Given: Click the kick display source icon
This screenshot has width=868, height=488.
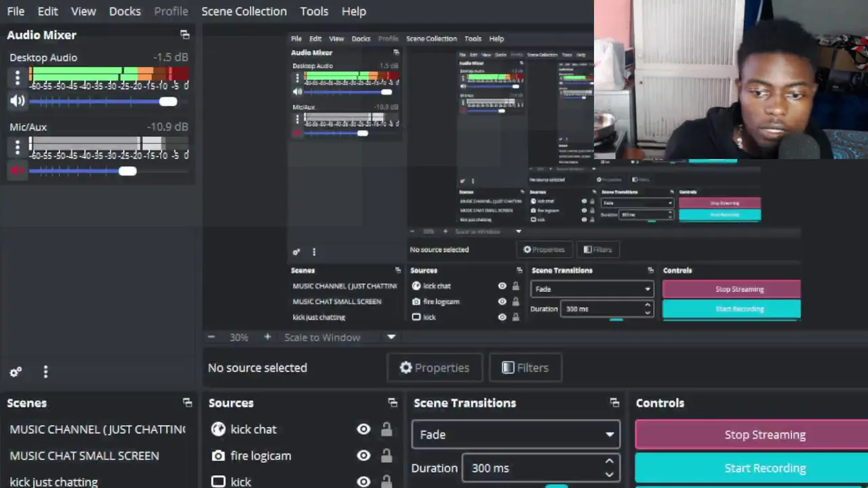Looking at the screenshot, I should point(218,482).
